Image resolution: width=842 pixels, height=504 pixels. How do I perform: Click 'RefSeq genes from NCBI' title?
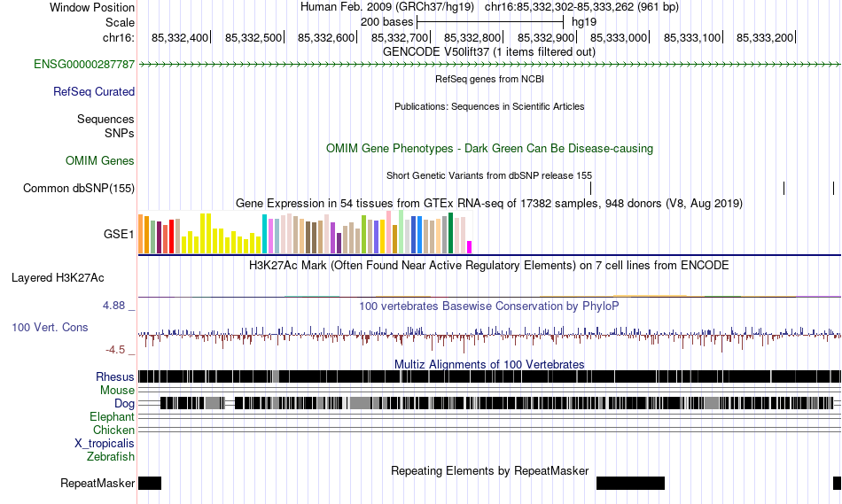click(x=489, y=79)
